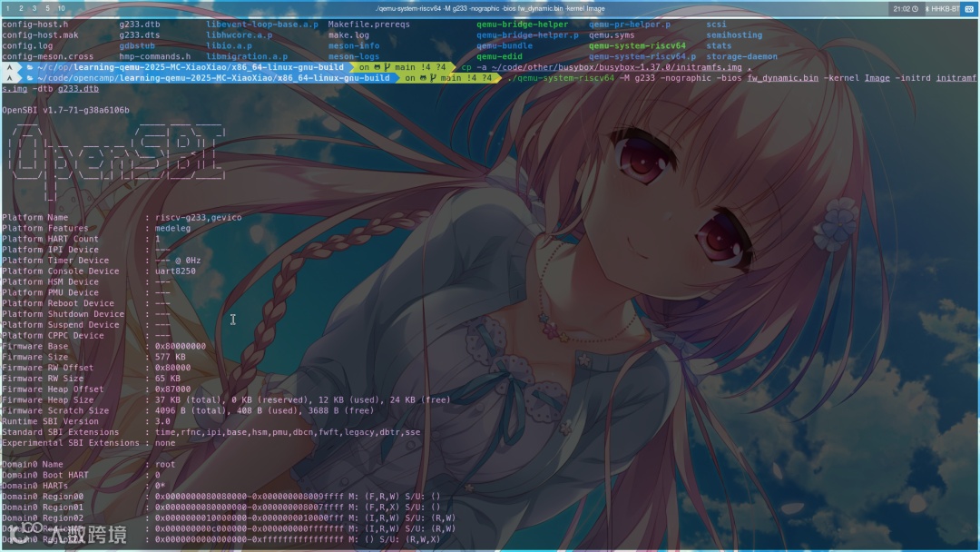This screenshot has width=980, height=552.
Task: Click underlined 'fw_dynamic.bin' in the command line
Action: coord(782,78)
